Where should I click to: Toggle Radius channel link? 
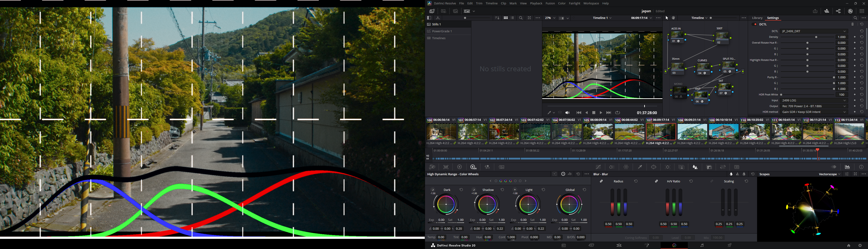click(602, 181)
